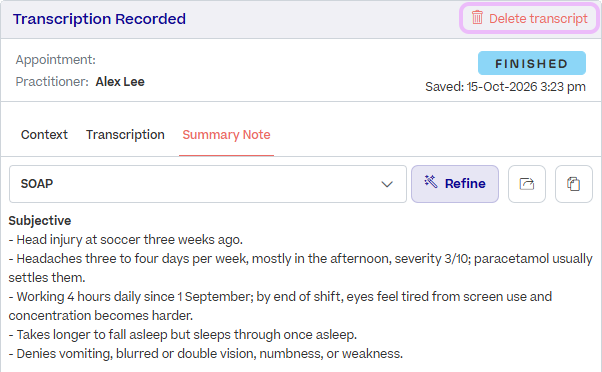602x372 pixels.
Task: Click the Transcription Recorded title
Action: [x=99, y=19]
